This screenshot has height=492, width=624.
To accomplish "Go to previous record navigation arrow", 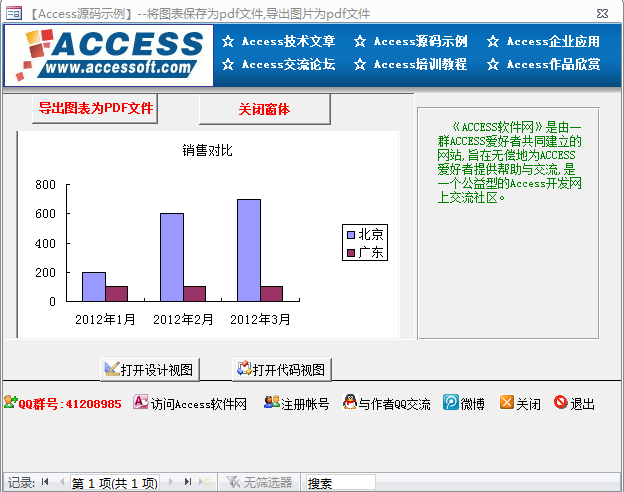I will 61,482.
